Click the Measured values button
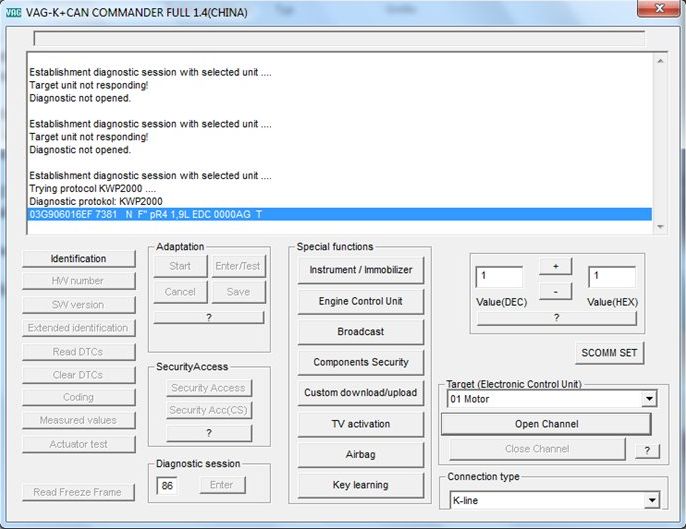 [x=79, y=420]
